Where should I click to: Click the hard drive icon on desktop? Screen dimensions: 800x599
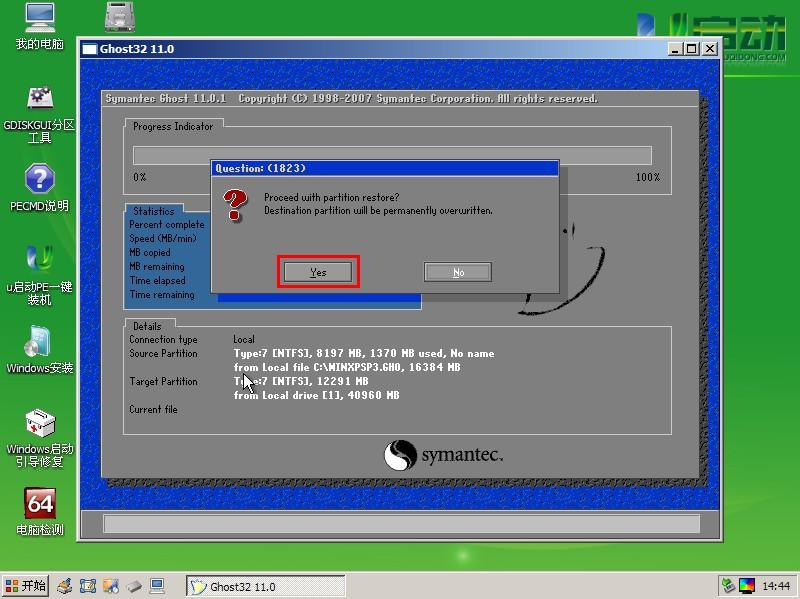(x=121, y=17)
